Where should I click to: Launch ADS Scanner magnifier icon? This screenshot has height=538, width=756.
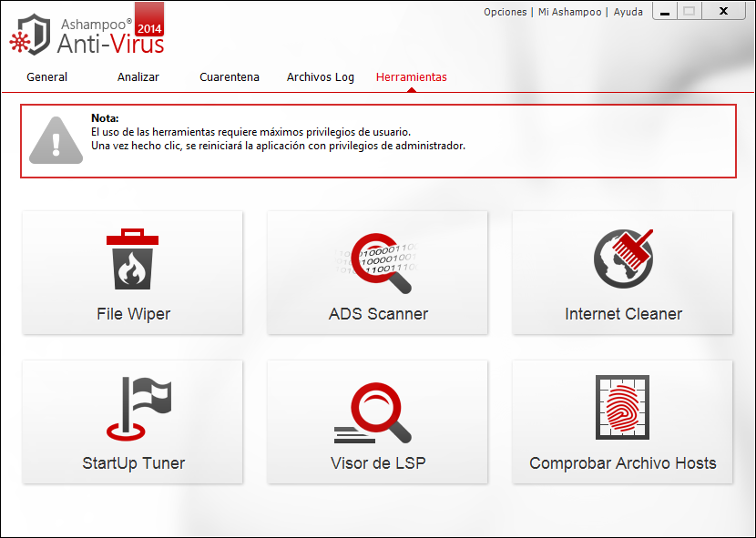click(x=377, y=263)
